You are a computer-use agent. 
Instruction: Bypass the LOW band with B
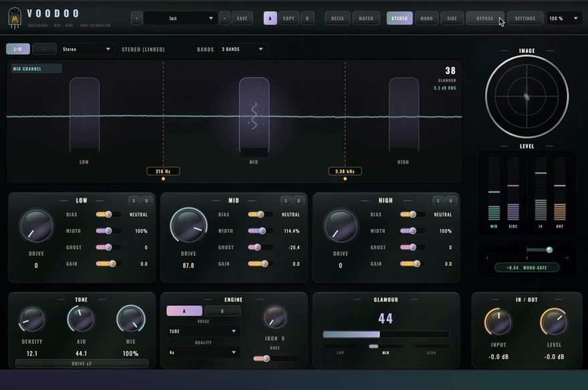(146, 201)
